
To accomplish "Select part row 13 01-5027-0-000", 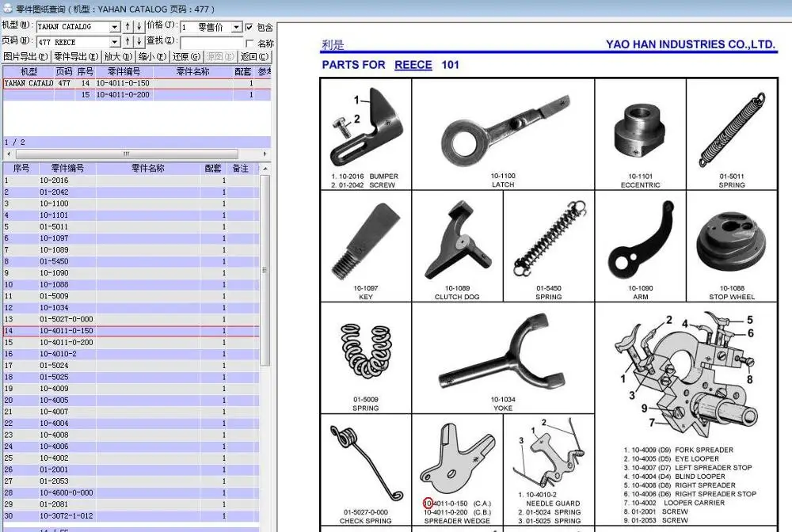I will [131, 319].
